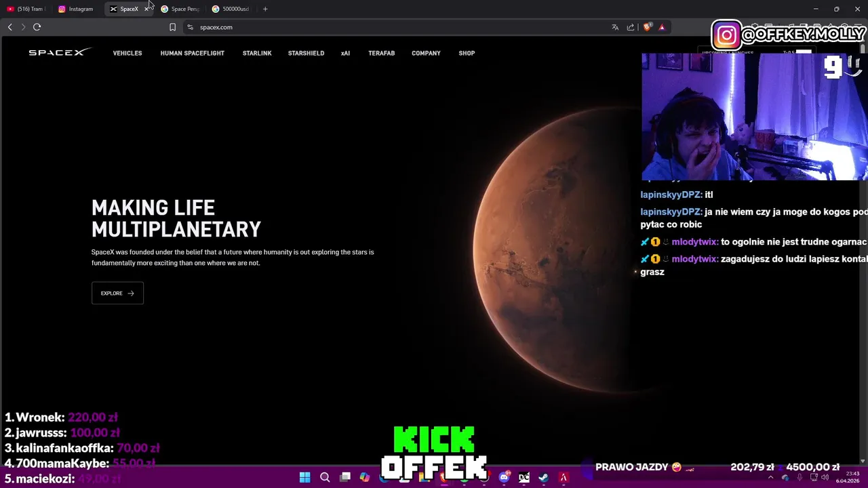Viewport: 868px width, 488px height.
Task: Switch to the 500000usd Google tab
Action: click(232, 9)
